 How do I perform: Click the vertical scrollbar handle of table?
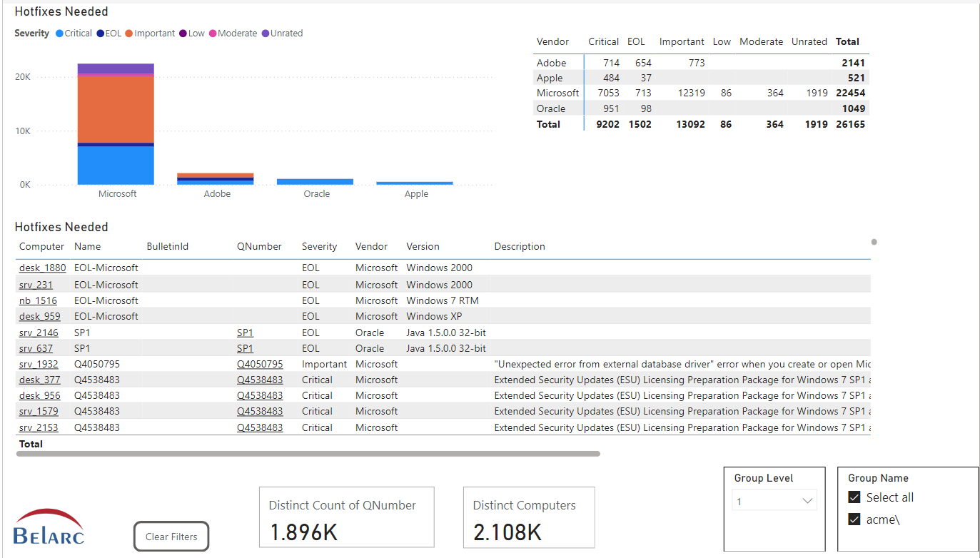point(874,242)
